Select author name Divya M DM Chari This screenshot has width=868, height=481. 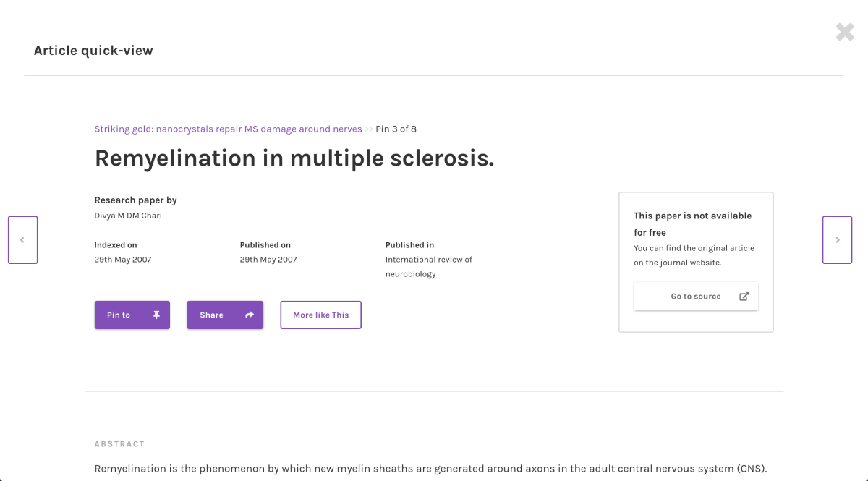[x=128, y=216]
